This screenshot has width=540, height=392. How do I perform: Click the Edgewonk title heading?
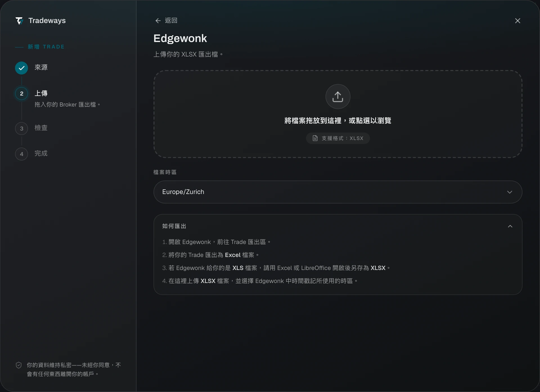(x=180, y=39)
